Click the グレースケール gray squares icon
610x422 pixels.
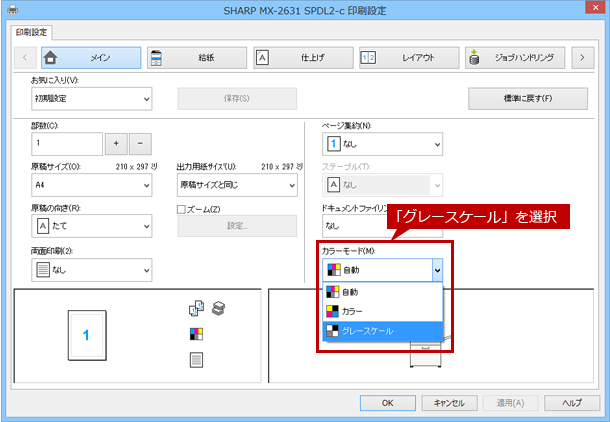(332, 331)
